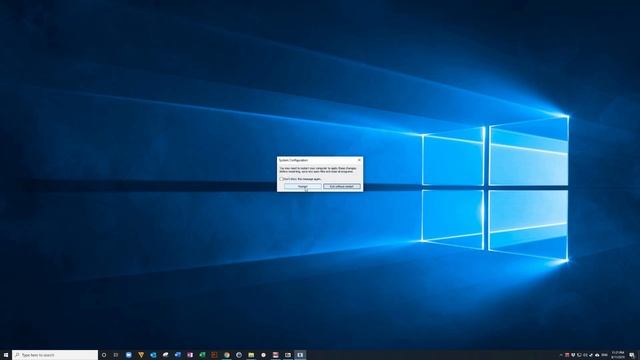The image size is (640, 360).
Task: Close the System Configuration dialog
Action: coord(359,160)
